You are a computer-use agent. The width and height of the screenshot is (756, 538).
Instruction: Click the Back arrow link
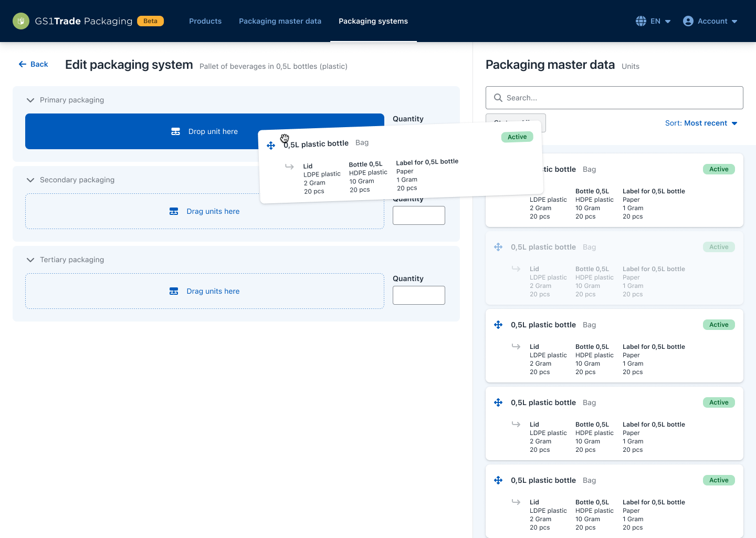33,64
